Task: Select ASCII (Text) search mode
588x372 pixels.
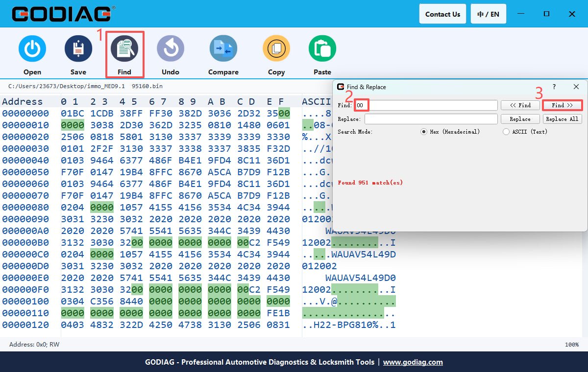Action: click(x=506, y=132)
